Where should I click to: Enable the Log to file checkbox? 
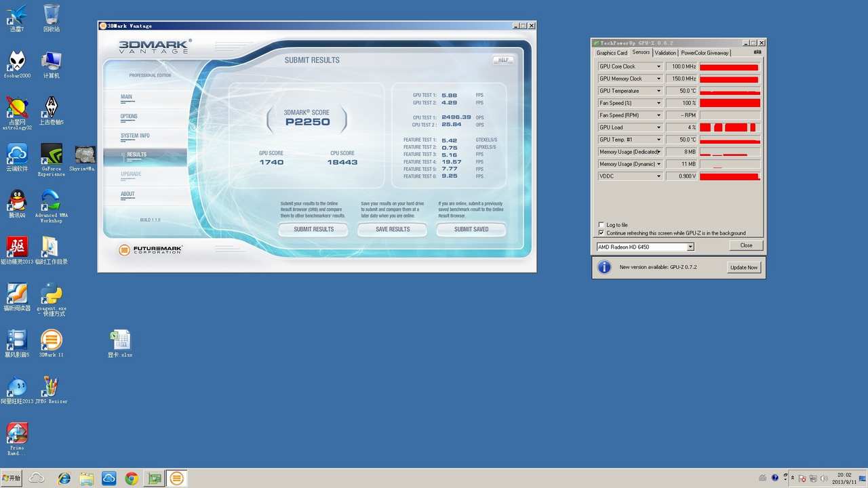coord(601,225)
